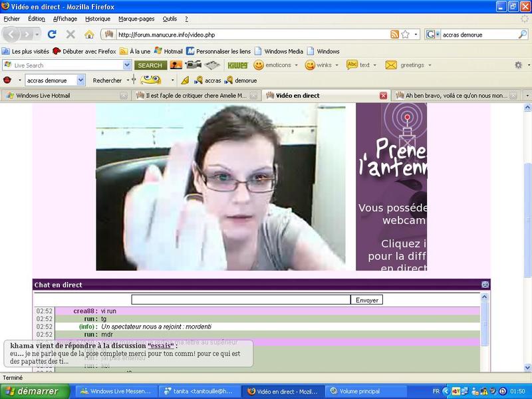532x399 pixels.
Task: Follow the 'essais' discussion link in notification
Action: (x=162, y=346)
